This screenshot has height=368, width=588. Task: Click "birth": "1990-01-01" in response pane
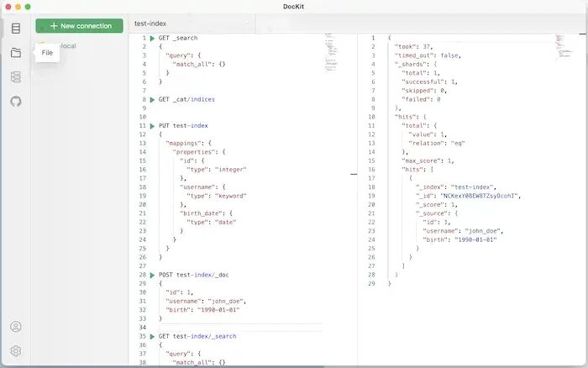[x=459, y=239]
